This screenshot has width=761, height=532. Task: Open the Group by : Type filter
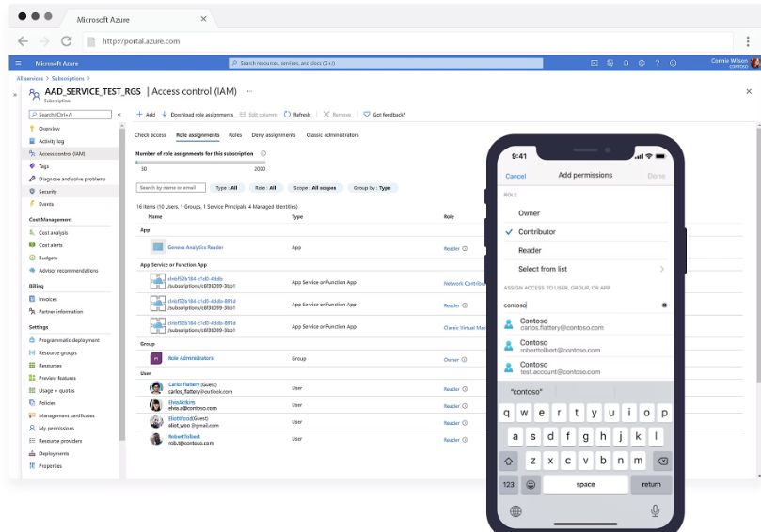pos(373,188)
